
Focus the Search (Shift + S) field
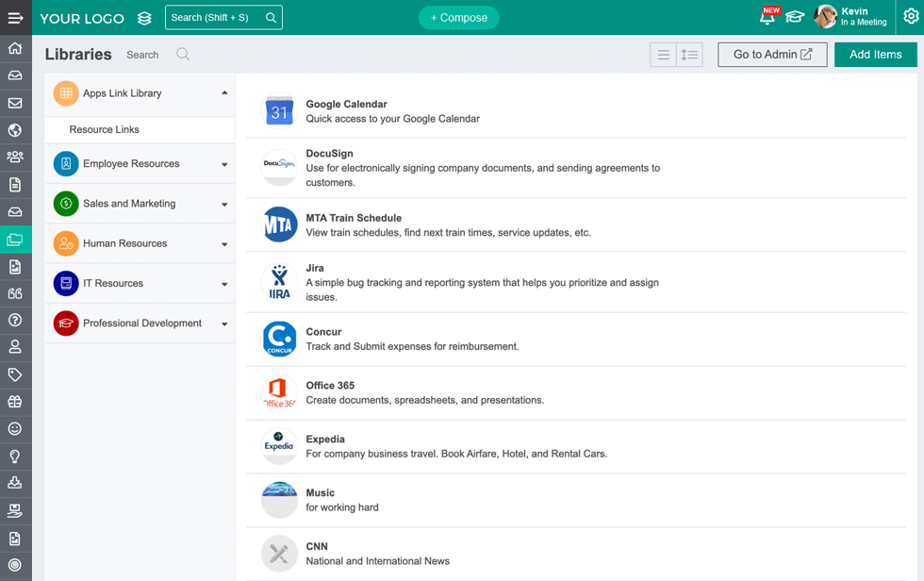pos(224,18)
